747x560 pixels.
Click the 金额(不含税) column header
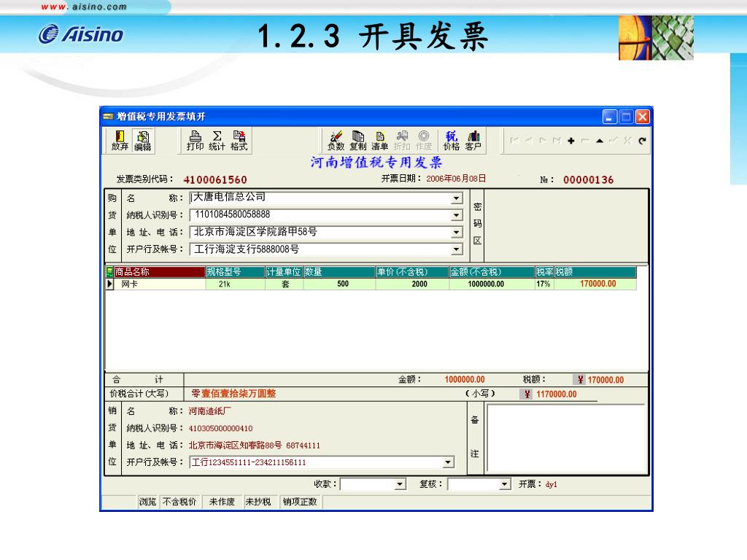(492, 272)
